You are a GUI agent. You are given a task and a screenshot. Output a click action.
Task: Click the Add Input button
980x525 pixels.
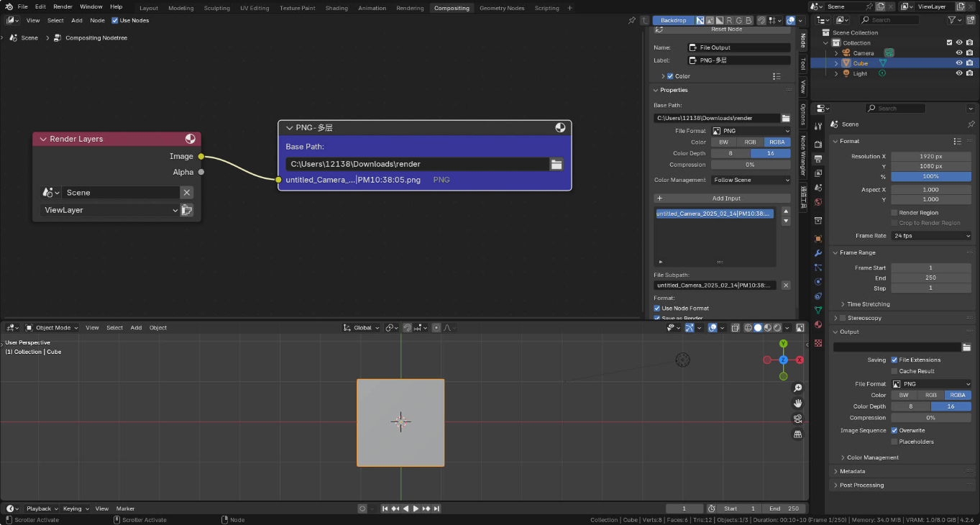[x=722, y=198]
